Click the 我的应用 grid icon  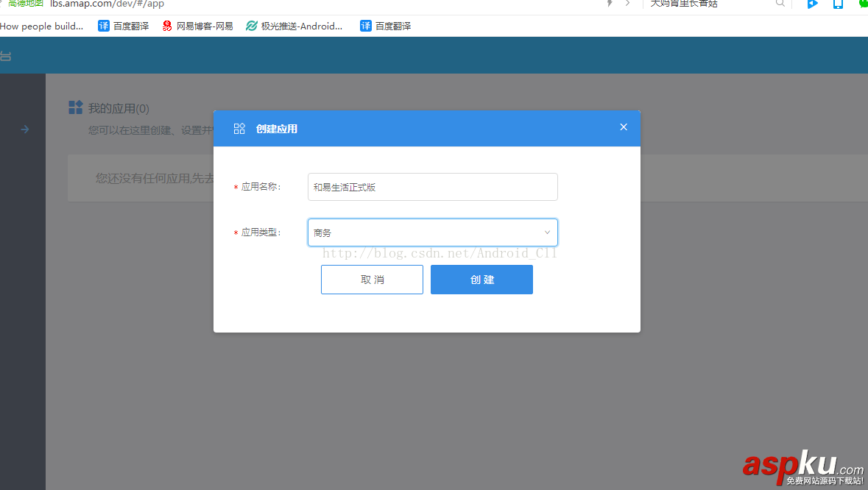point(75,107)
